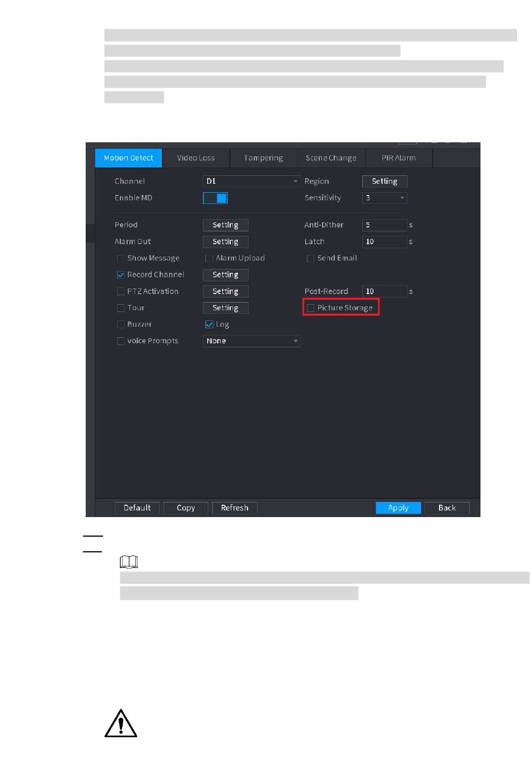Click the Post-Record value field

385,291
